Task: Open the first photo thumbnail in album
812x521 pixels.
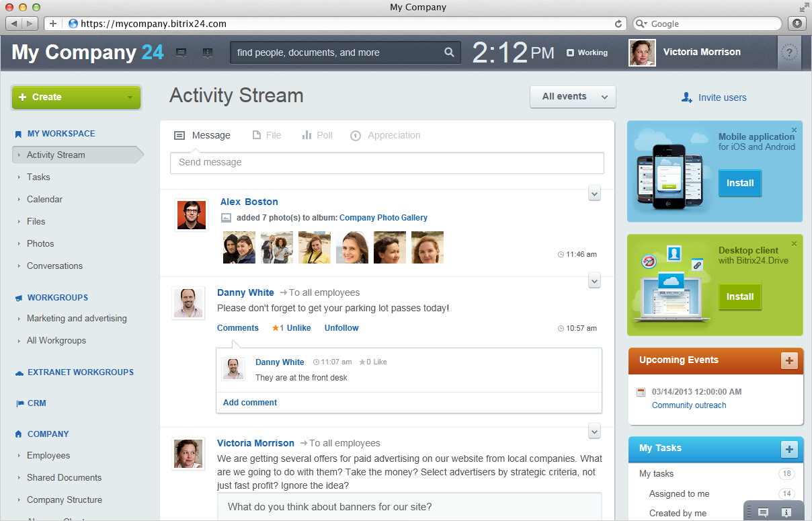Action: point(239,247)
